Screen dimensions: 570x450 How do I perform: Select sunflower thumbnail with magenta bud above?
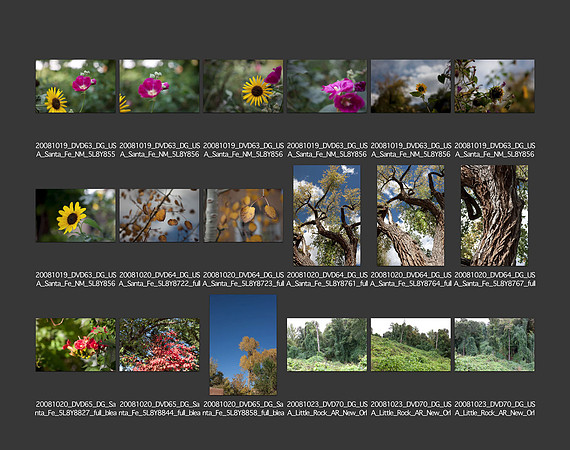point(243,86)
